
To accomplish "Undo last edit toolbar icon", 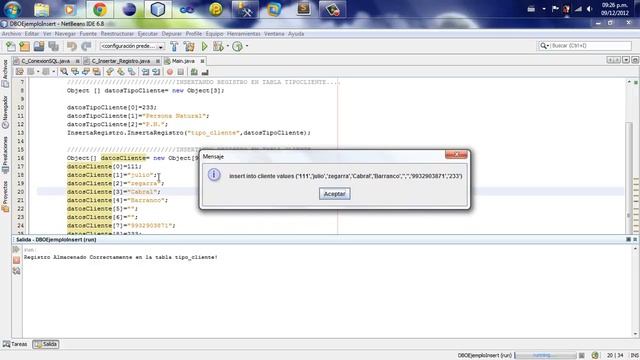I will click(x=72, y=47).
